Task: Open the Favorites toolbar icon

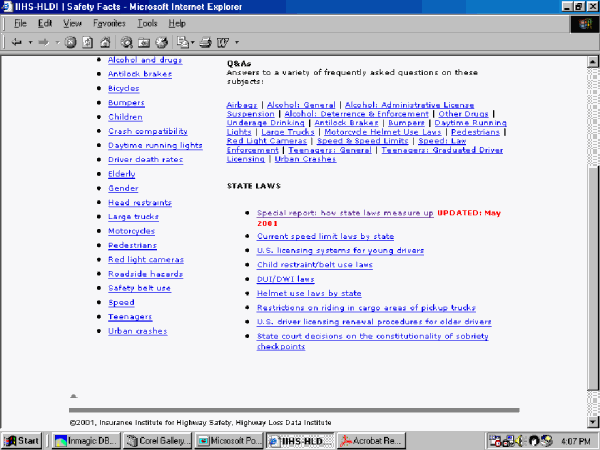Action: [144, 42]
